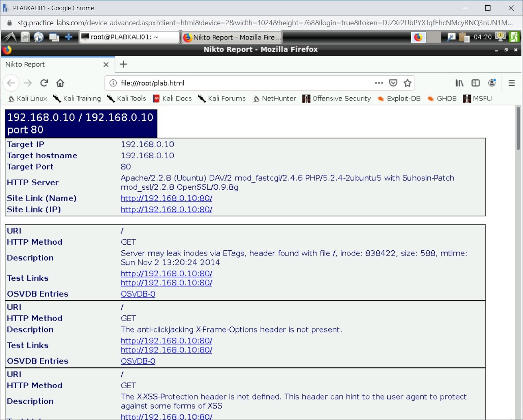Open the first OSVDB-0 entry link

pyautogui.click(x=138, y=294)
